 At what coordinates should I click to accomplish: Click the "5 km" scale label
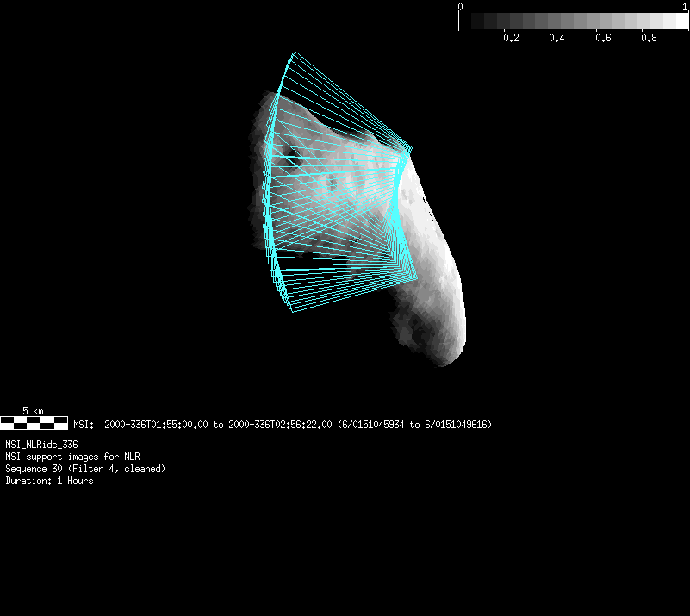[33, 411]
